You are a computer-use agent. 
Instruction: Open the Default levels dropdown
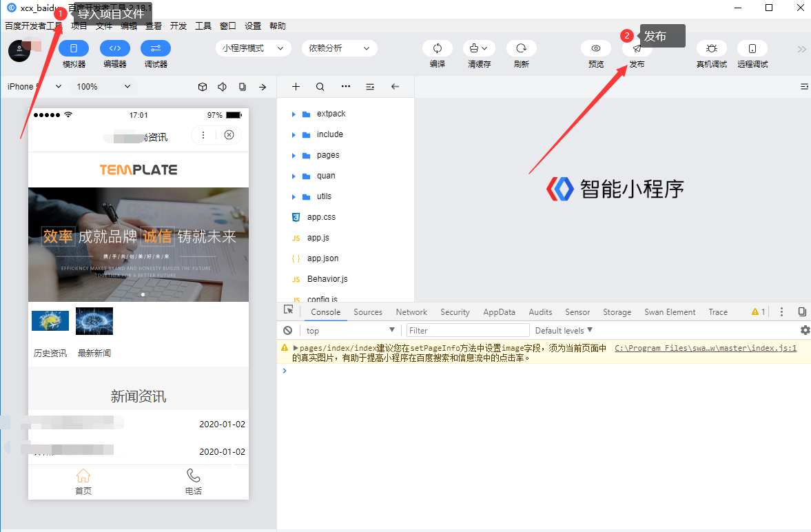pos(564,330)
